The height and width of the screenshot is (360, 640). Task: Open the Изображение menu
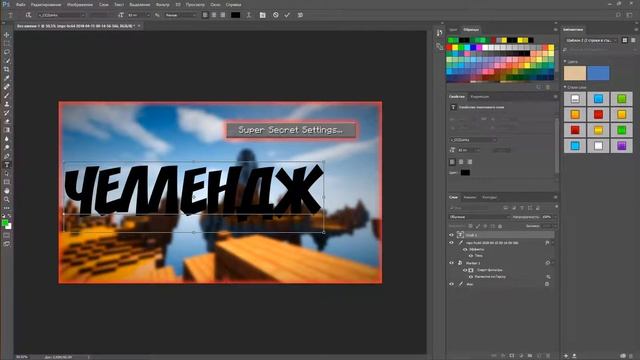click(80, 4)
